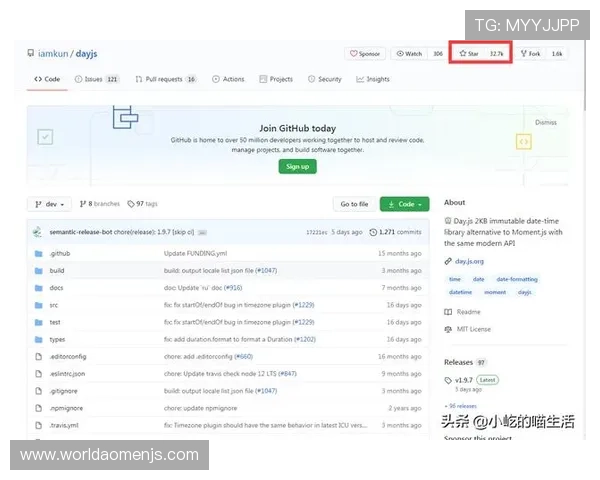Open the .eslintrc.json file

(67, 374)
